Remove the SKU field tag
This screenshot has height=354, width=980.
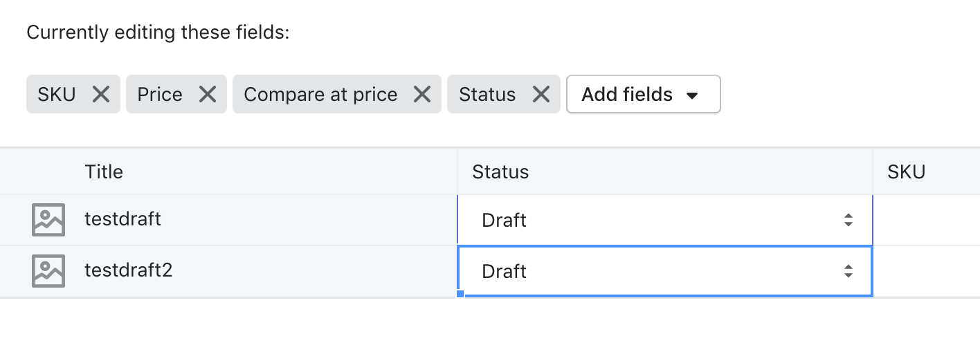tap(101, 94)
